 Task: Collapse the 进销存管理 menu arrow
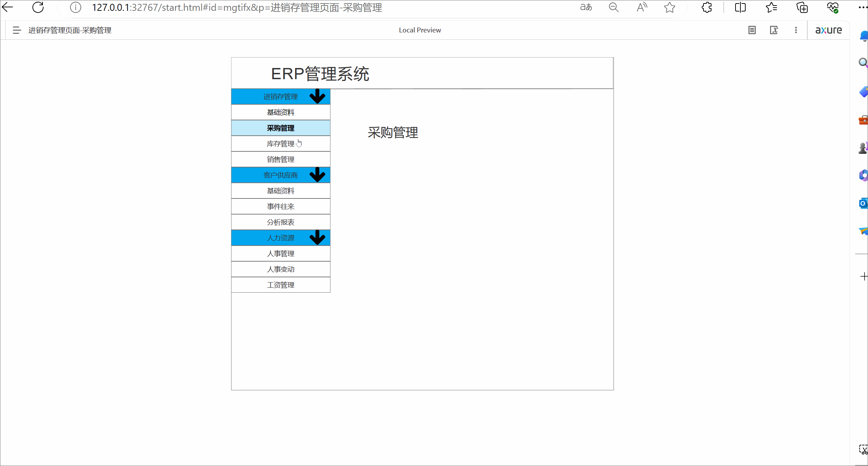317,96
